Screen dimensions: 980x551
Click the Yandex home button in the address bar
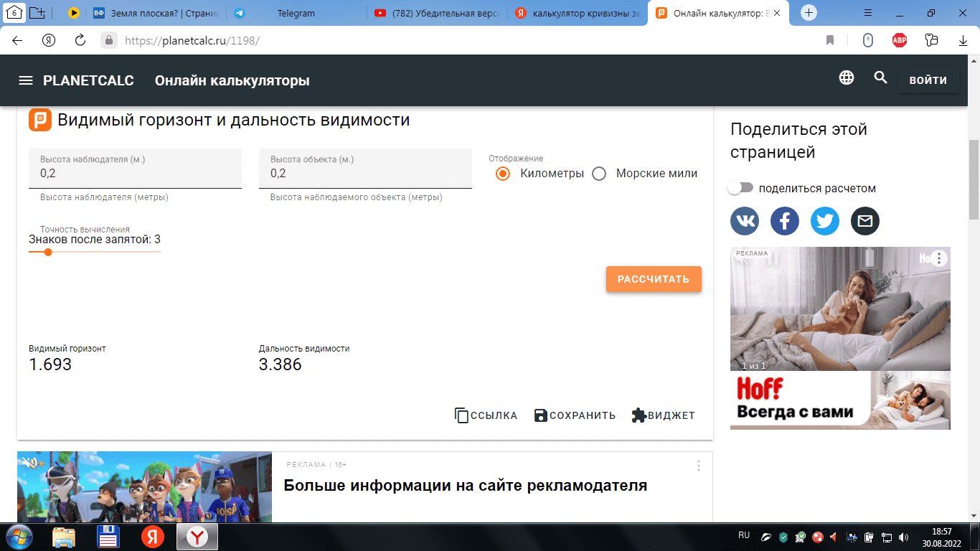[49, 41]
